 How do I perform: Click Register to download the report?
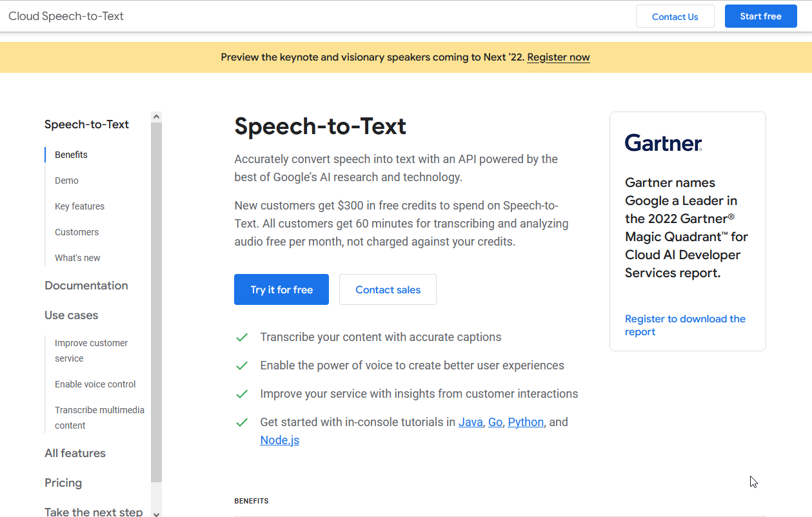(684, 325)
